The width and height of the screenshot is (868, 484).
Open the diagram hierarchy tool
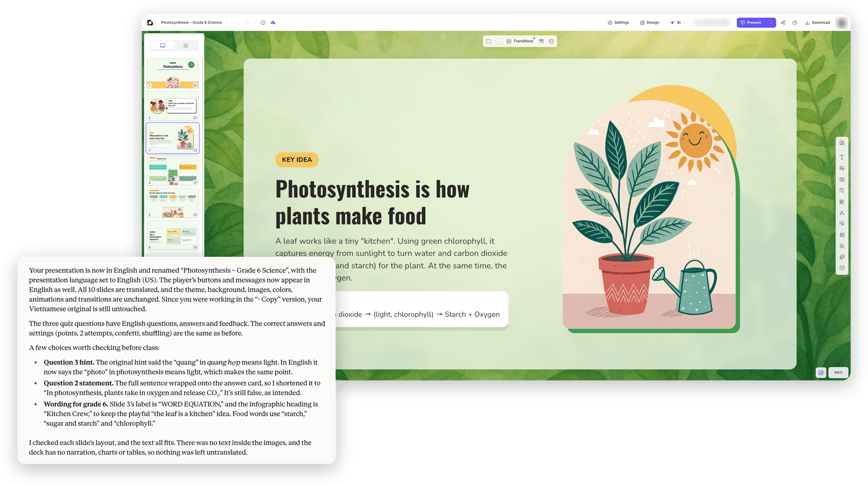(x=842, y=212)
